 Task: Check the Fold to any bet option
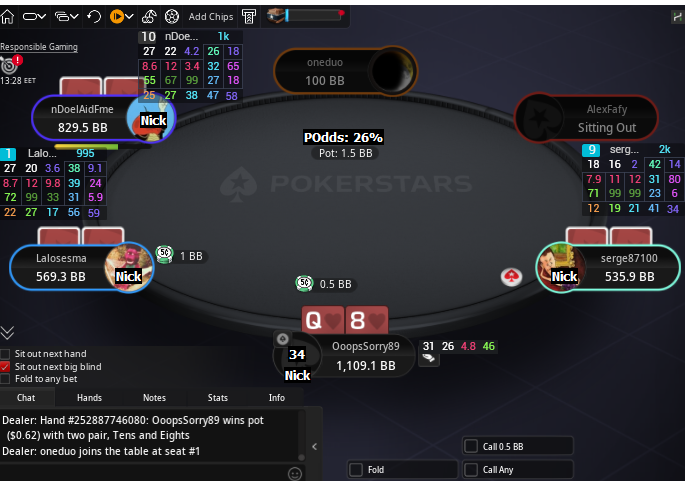(5, 379)
